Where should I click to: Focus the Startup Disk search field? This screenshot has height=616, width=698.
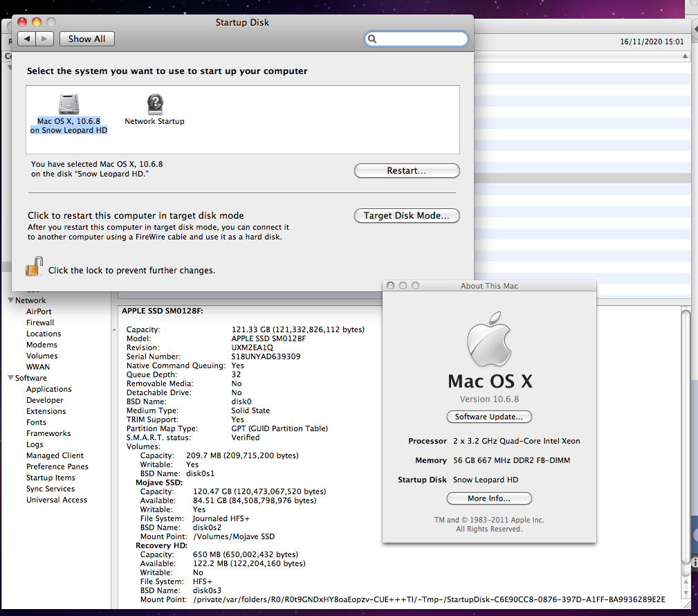pyautogui.click(x=416, y=39)
